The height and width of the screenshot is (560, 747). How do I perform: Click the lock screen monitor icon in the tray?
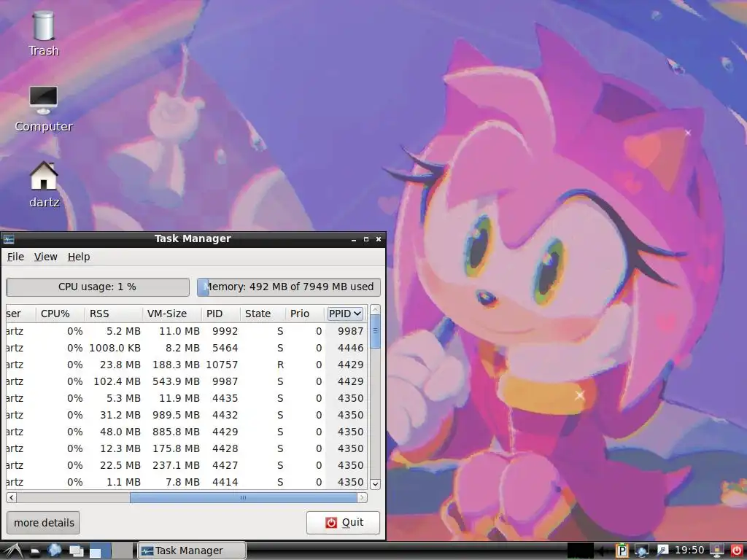[x=717, y=551]
